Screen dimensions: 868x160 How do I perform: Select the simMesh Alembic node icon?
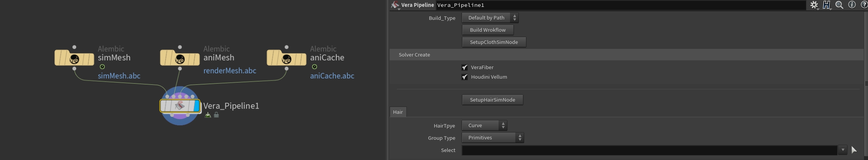[74, 58]
